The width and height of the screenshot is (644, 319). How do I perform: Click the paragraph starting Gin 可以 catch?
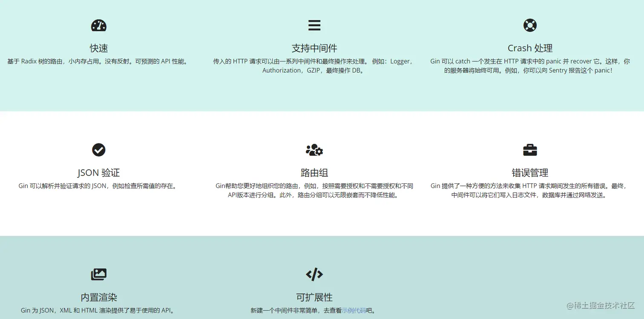pyautogui.click(x=530, y=66)
